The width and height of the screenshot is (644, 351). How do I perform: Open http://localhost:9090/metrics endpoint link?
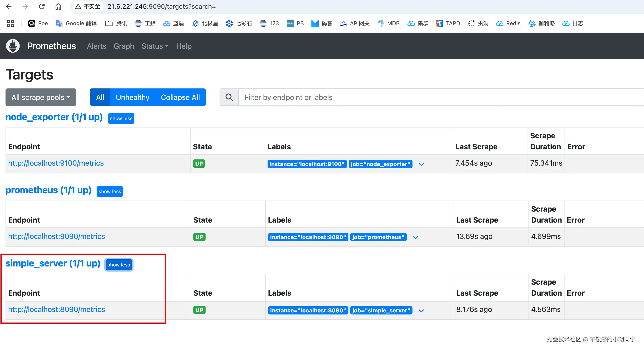(56, 236)
